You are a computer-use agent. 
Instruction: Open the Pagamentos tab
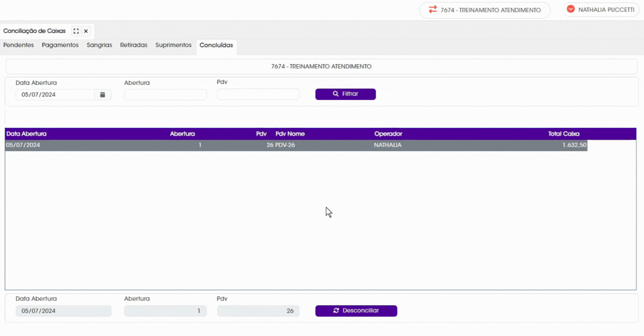click(x=60, y=45)
